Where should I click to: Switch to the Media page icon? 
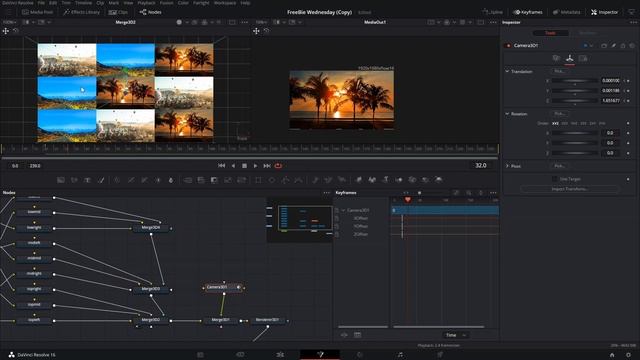point(200,355)
